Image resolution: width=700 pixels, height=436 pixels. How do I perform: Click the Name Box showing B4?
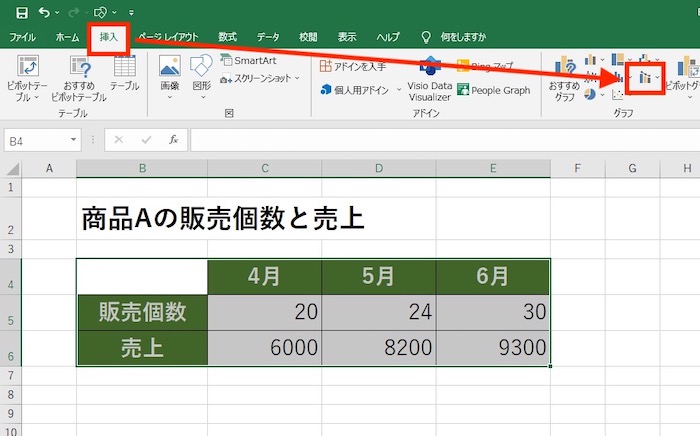(x=36, y=141)
